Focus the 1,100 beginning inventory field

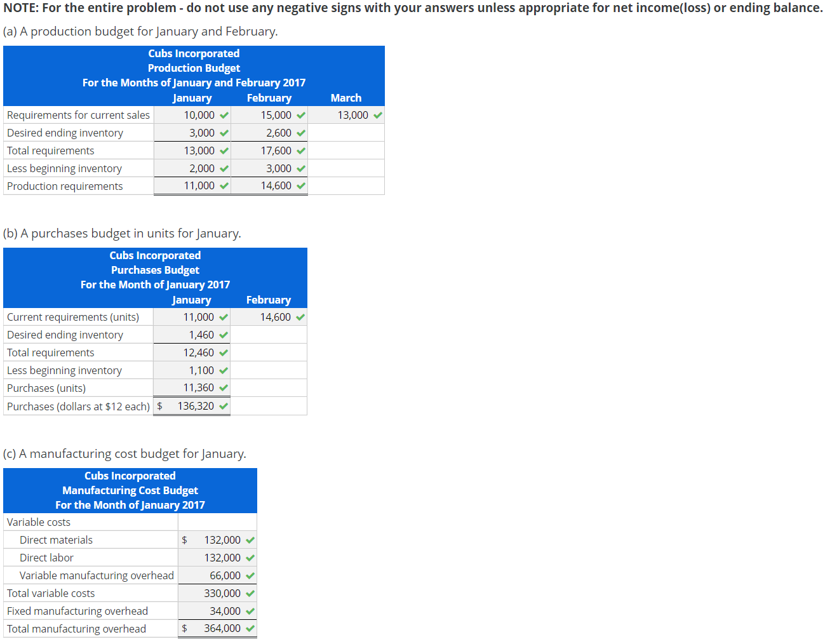tap(191, 370)
